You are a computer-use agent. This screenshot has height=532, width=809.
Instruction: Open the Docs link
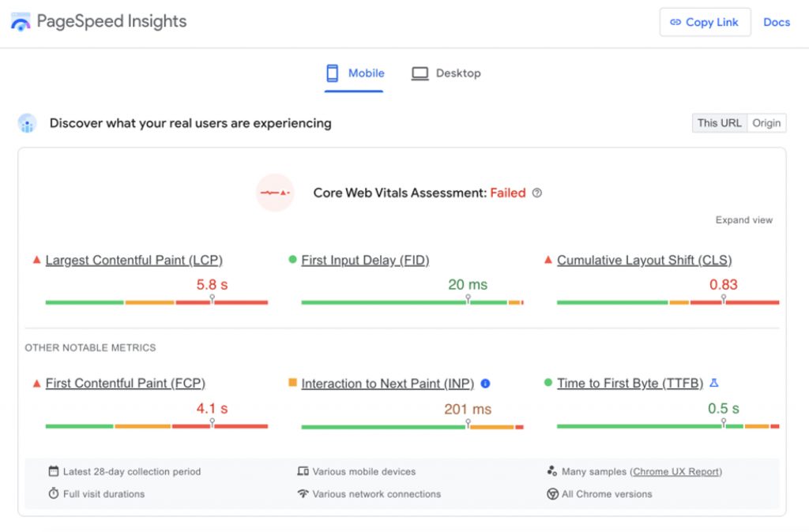(x=777, y=22)
